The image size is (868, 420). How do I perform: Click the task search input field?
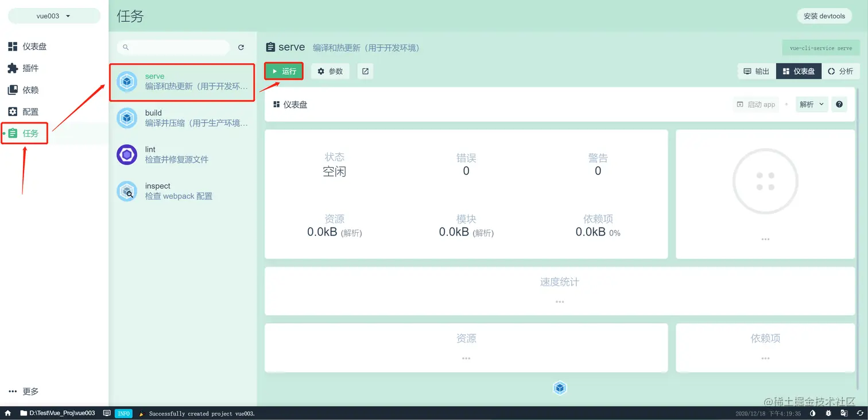click(173, 48)
